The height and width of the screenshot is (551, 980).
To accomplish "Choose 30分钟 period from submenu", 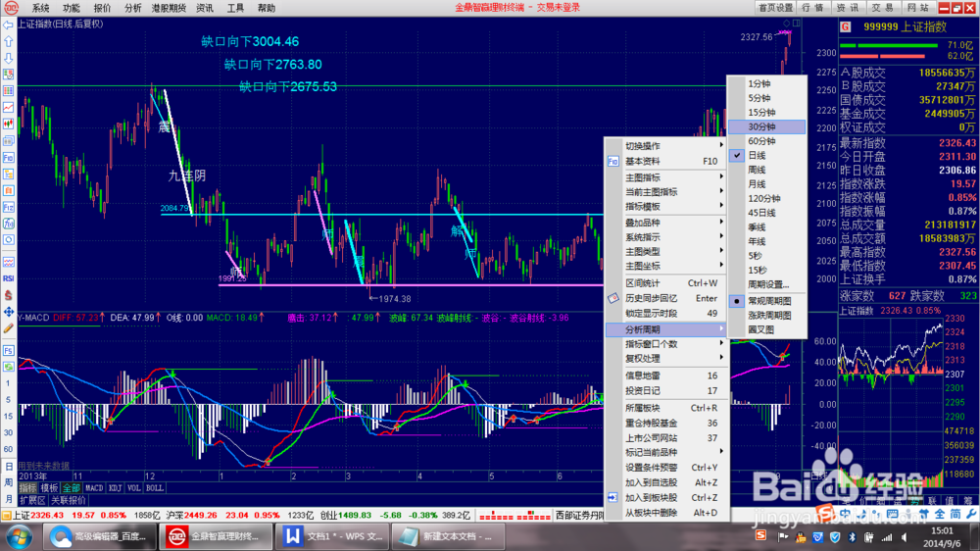I will (x=767, y=126).
